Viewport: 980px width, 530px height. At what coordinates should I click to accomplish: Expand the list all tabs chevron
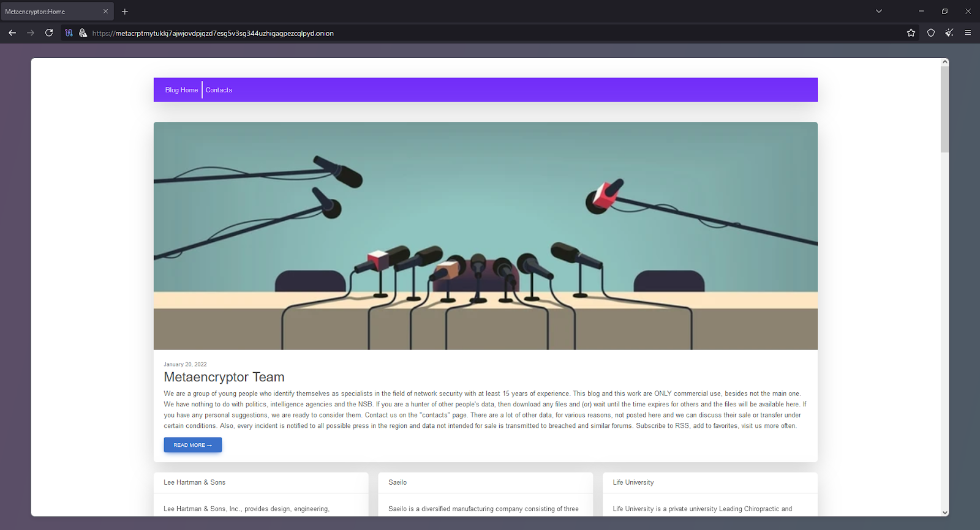coord(879,11)
